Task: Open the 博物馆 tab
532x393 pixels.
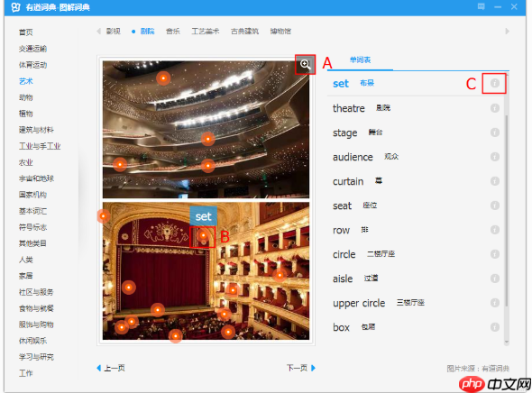Action: [280, 32]
